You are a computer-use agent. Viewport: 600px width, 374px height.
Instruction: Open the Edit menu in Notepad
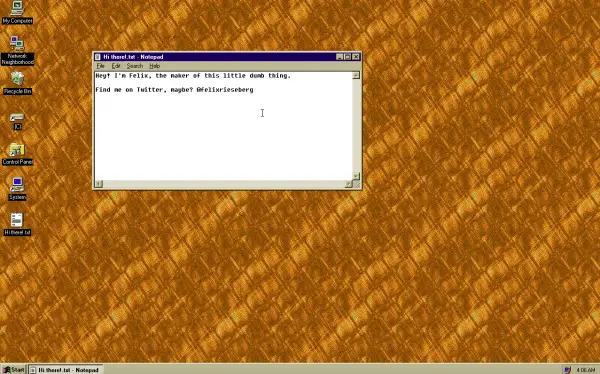tap(116, 66)
